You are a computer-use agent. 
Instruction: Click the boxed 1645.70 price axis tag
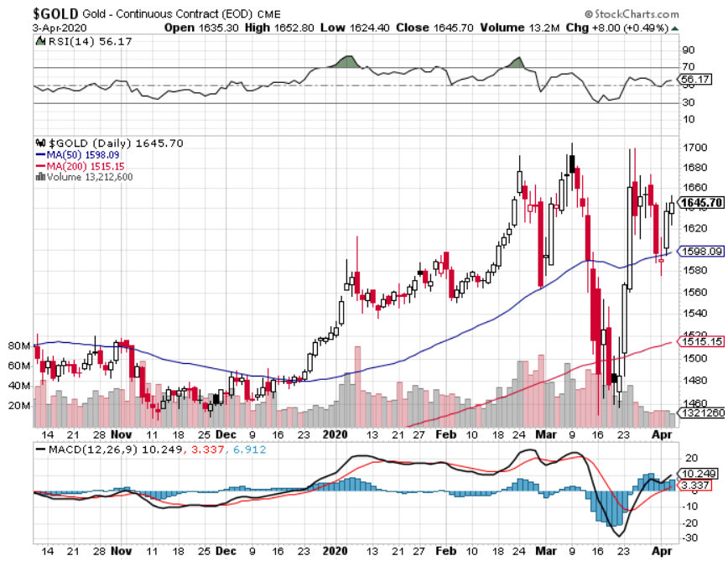[701, 203]
